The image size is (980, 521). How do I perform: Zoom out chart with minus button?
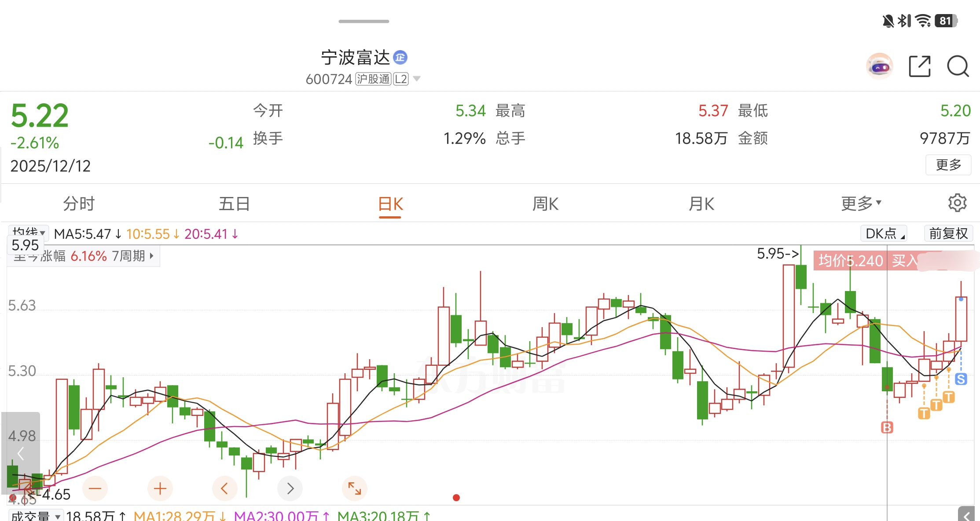point(95,488)
